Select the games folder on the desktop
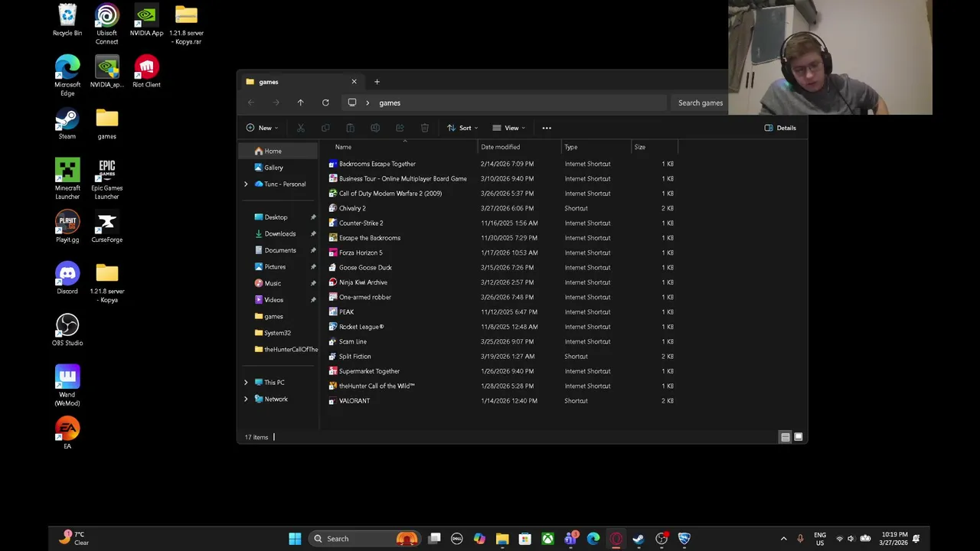Screen dimensions: 980x551 (107, 123)
